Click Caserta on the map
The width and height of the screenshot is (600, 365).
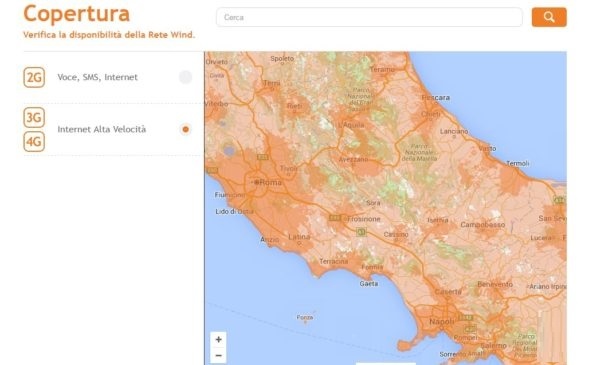[448, 292]
